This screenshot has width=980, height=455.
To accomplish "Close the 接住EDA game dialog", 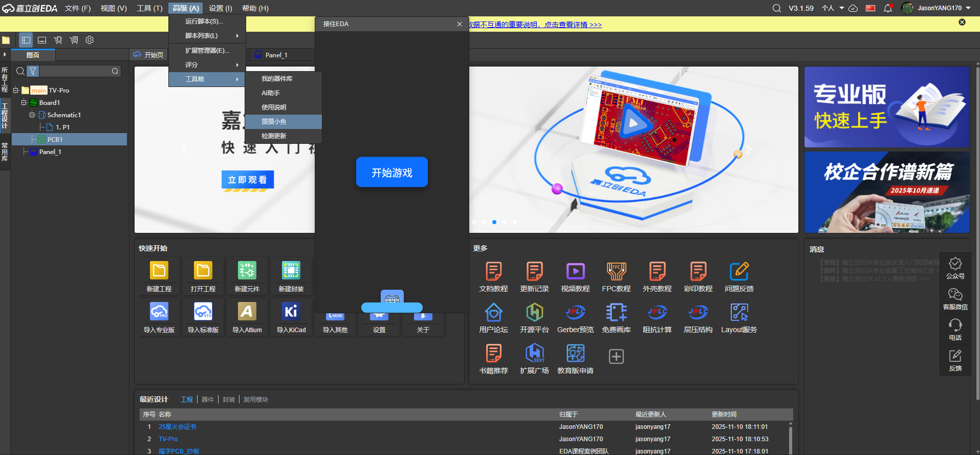I will pyautogui.click(x=460, y=24).
